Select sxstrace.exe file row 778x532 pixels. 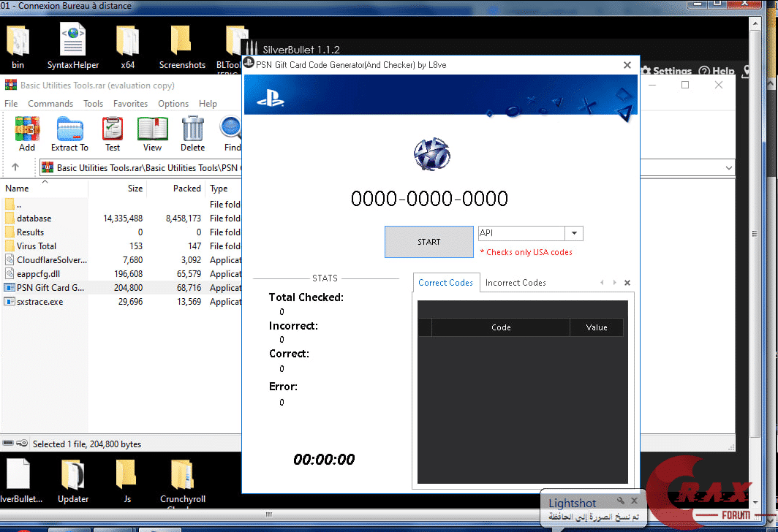coord(121,302)
